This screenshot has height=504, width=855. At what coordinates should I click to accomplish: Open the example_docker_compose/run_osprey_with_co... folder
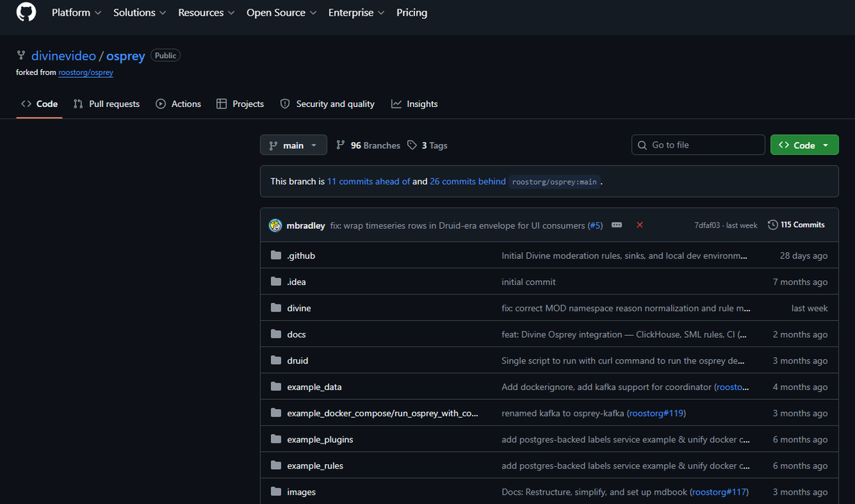tap(383, 413)
